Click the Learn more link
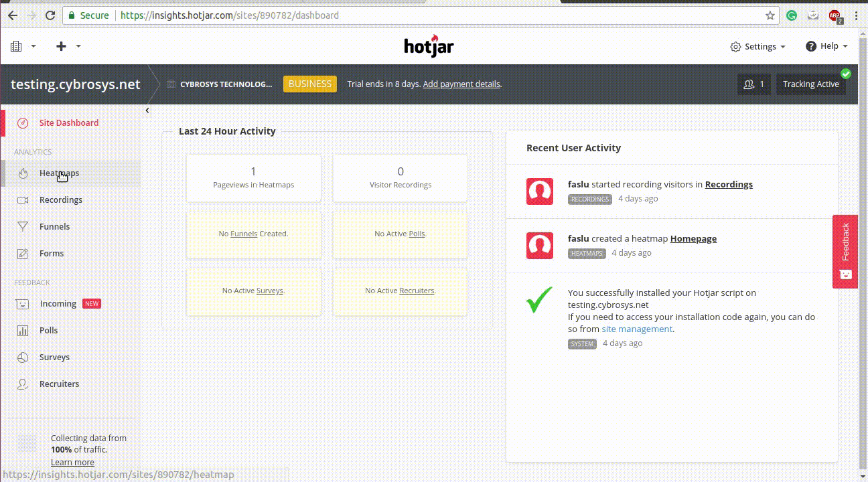The image size is (868, 482). tap(72, 462)
